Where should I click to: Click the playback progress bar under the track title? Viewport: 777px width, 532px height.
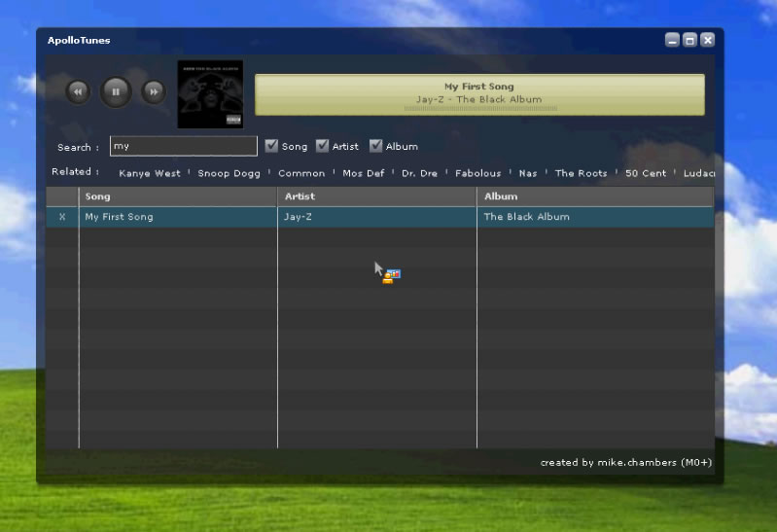point(480,108)
